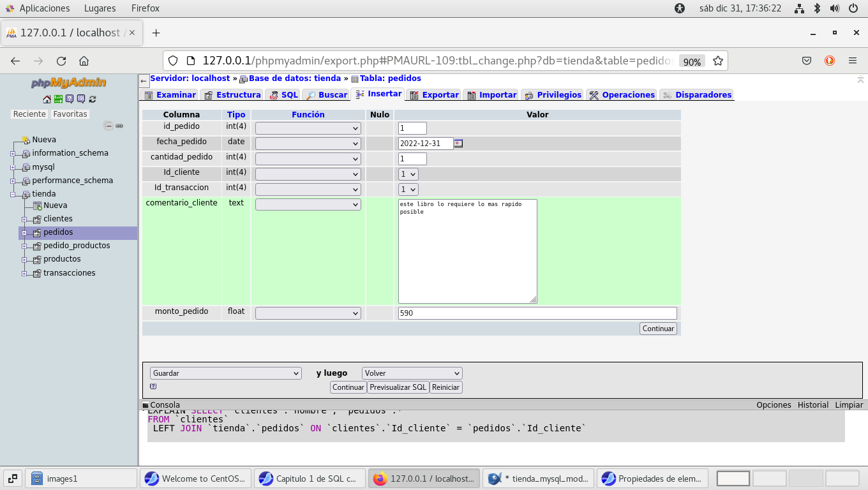
Task: Click the Reiniciar button
Action: (x=445, y=387)
